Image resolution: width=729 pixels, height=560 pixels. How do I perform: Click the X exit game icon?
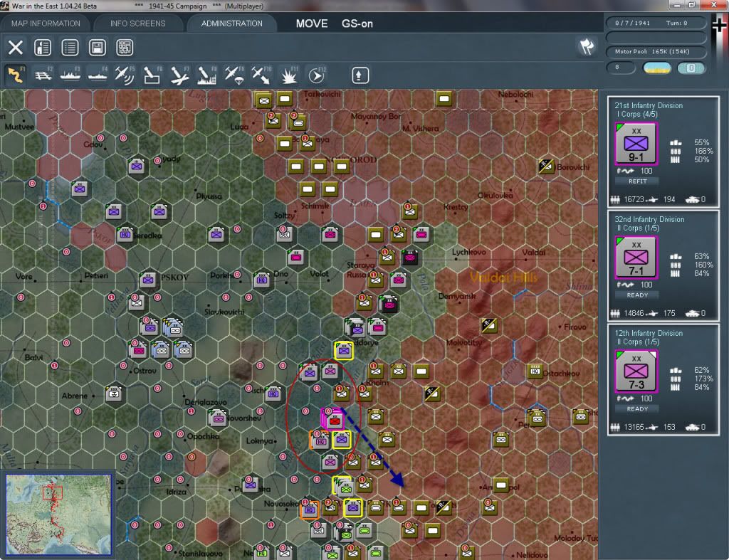click(16, 48)
